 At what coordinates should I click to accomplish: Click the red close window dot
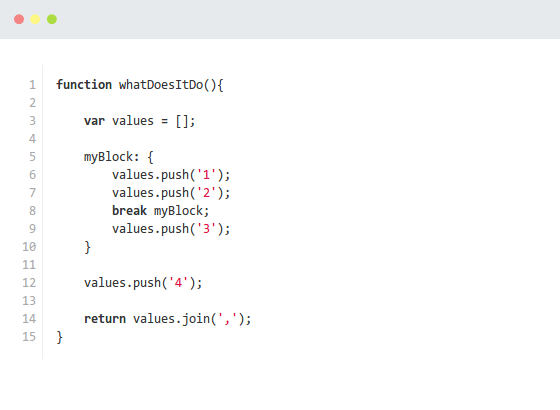19,19
